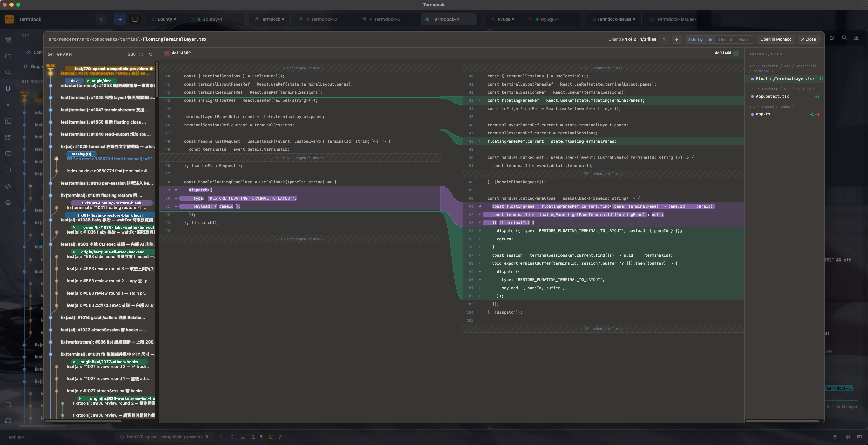Toggle keyboard icon in status bar
Screen dimensions: 868x445
coord(860,437)
